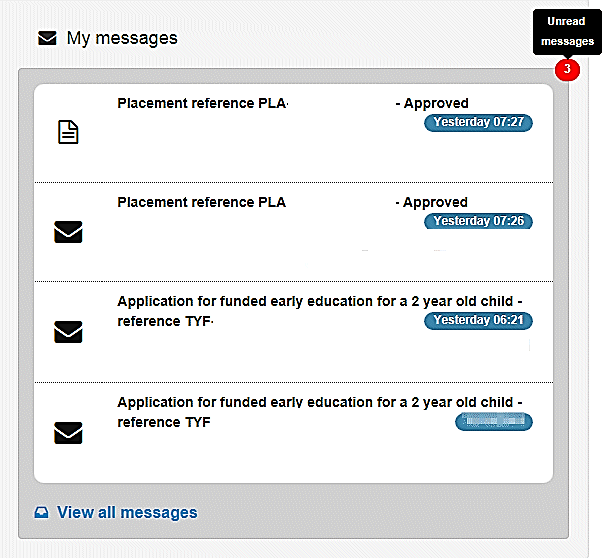Click the 'Yesterday 07:27' timestamp badge
This screenshot has width=608, height=558.
(x=479, y=123)
